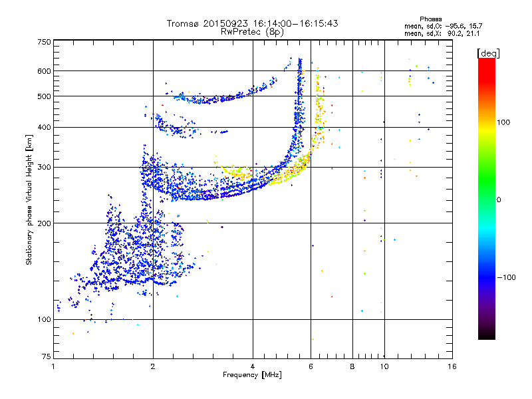The image size is (532, 399).
Task: Click the x-axis label '4'
Action: [253, 366]
